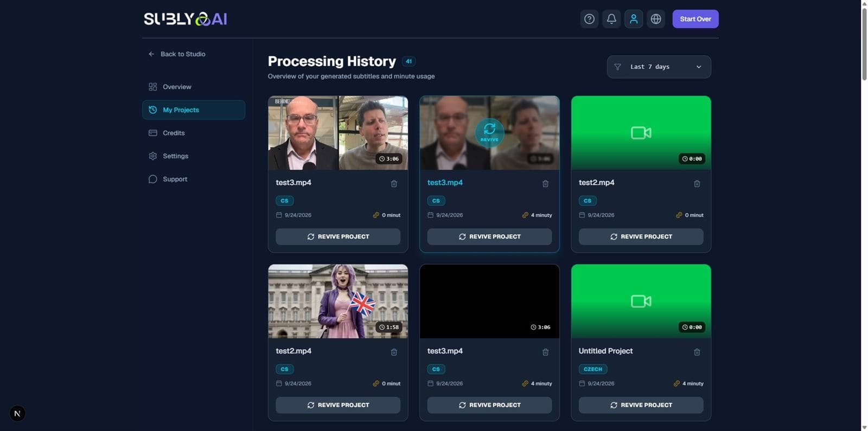The height and width of the screenshot is (431, 868).
Task: Open the user profile icon
Action: click(x=634, y=19)
